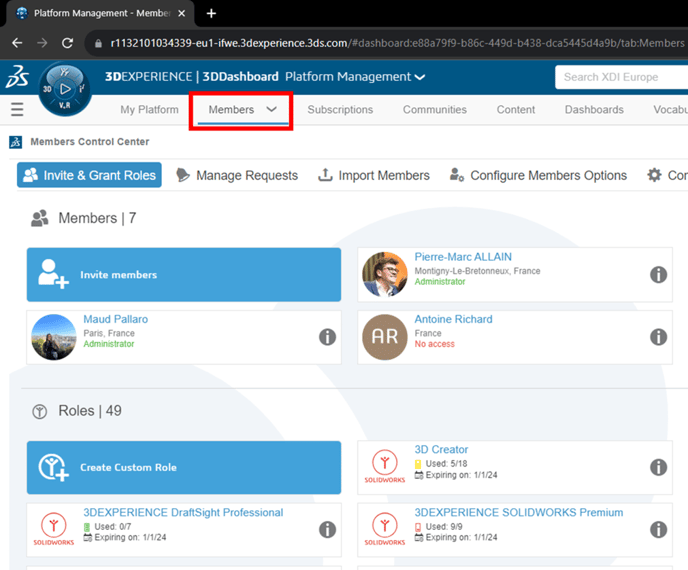Click the Search XDI Europe field

tap(621, 77)
